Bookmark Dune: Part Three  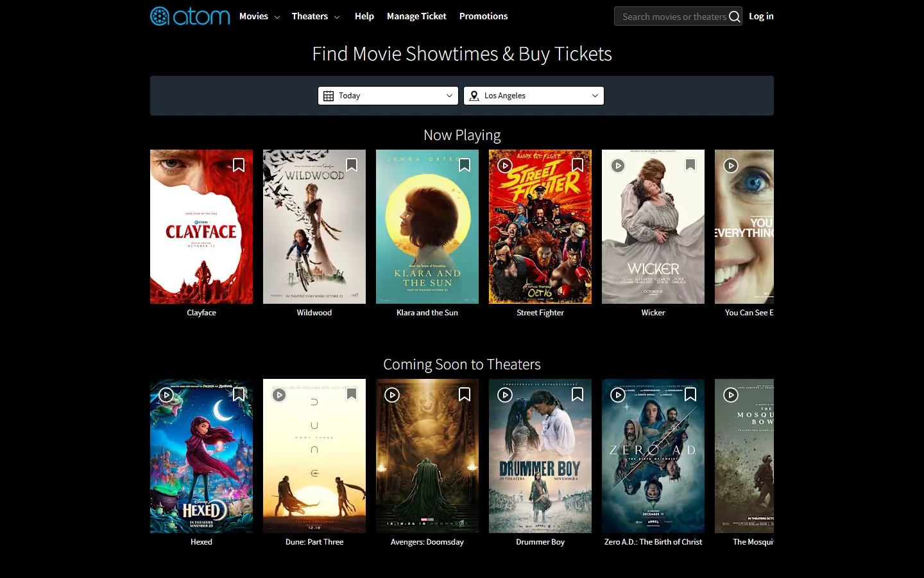point(352,394)
